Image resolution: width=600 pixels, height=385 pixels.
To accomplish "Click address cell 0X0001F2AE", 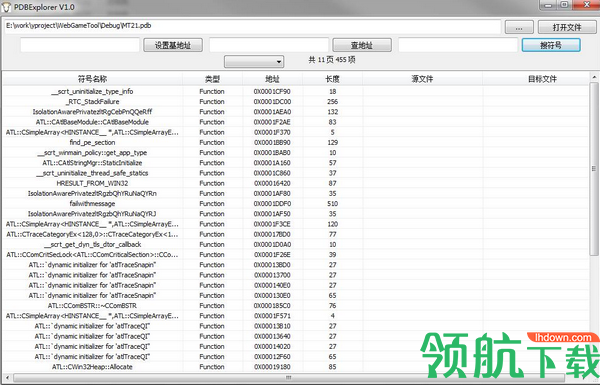I will (x=272, y=122).
